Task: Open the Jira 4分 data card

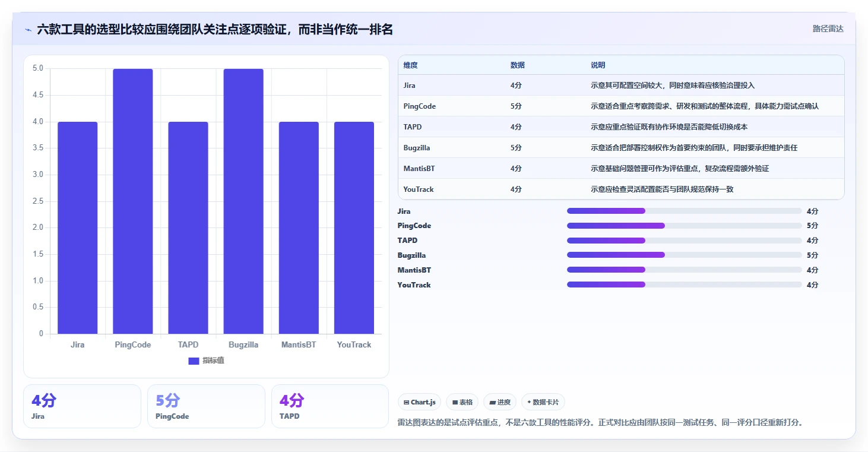Action: coord(82,406)
